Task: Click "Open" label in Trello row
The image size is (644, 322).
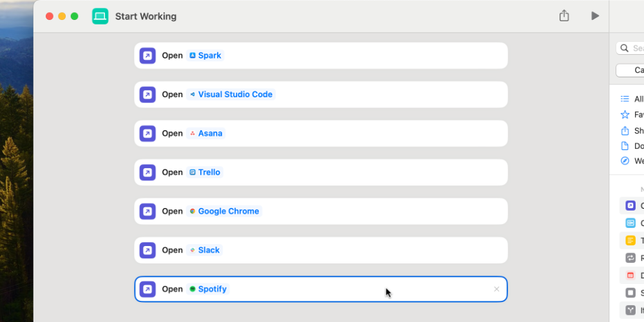Action: [x=172, y=173]
